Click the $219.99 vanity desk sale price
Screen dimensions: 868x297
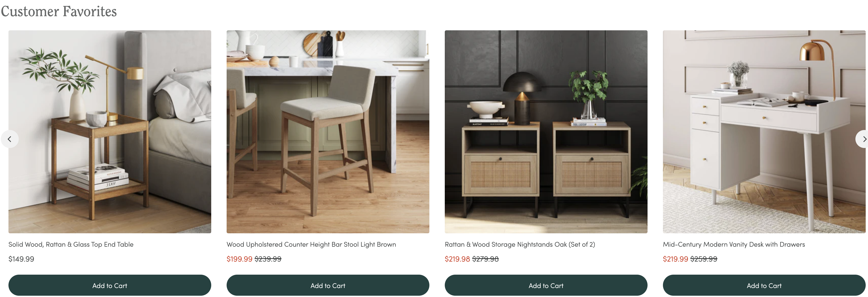point(675,259)
